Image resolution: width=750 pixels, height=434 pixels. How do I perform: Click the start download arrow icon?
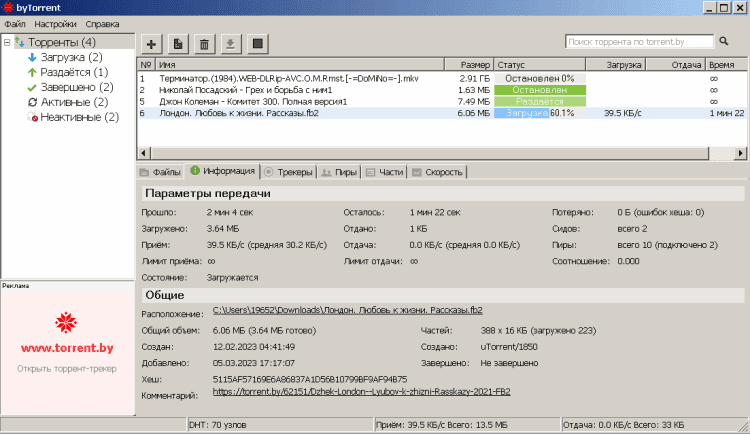[230, 44]
